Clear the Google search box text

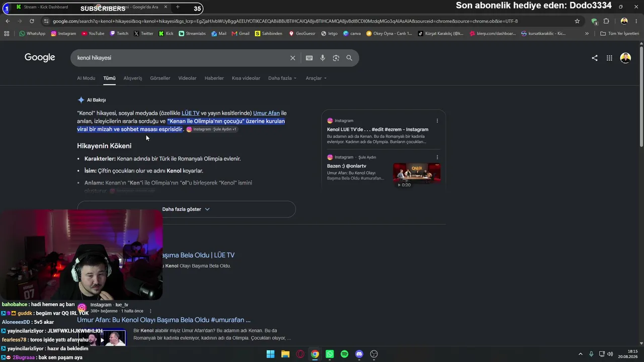293,58
